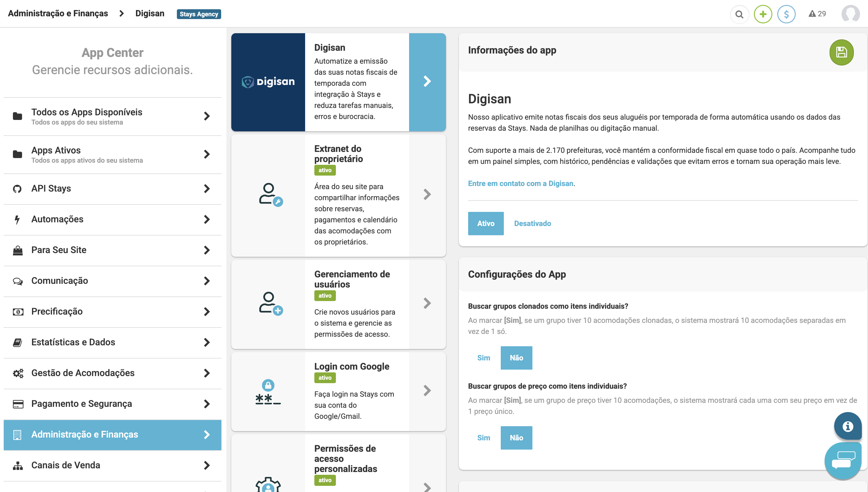
Task: Click the search magnifier icon
Action: (x=739, y=14)
